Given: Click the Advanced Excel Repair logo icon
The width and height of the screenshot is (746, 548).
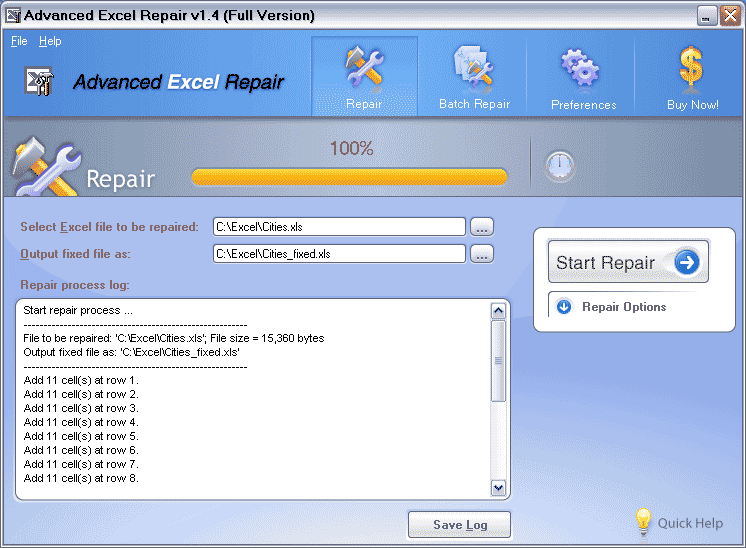Looking at the screenshot, I should click(x=39, y=82).
